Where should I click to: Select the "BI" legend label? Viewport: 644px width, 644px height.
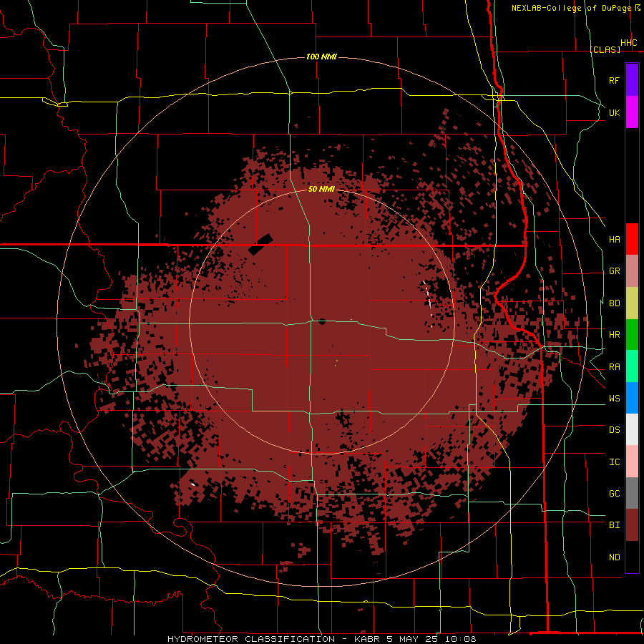pyautogui.click(x=614, y=525)
